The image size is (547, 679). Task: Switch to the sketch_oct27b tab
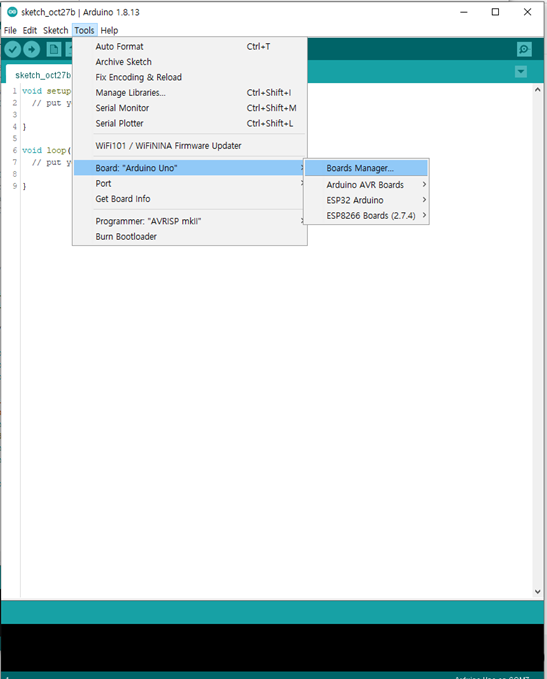click(39, 74)
